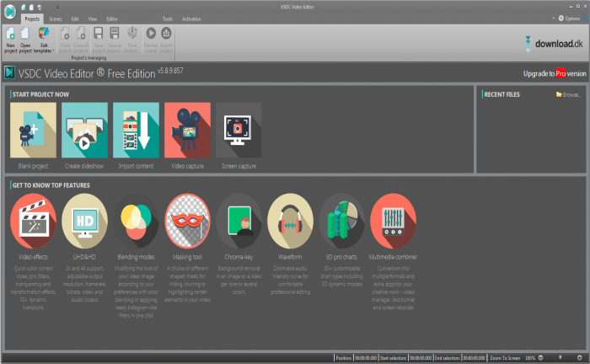Click the Video effects clapperboard icon
This screenshot has height=364, width=590.
(x=33, y=221)
